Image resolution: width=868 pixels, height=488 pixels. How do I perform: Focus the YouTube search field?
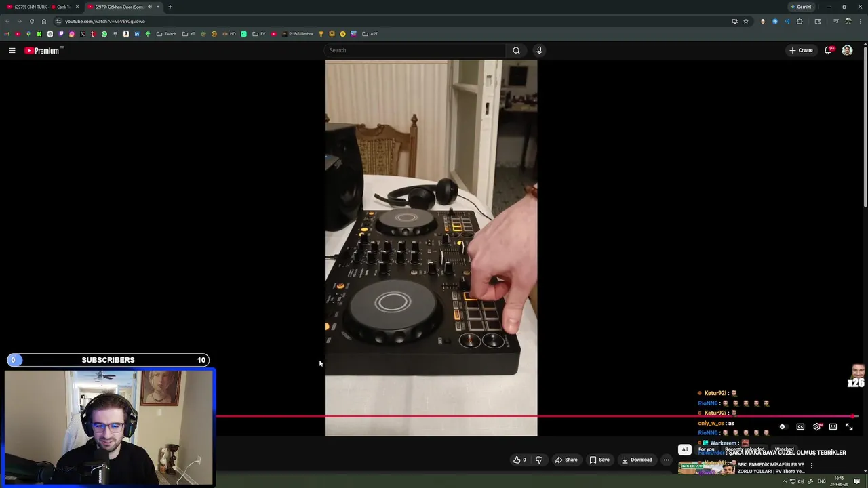(x=415, y=50)
